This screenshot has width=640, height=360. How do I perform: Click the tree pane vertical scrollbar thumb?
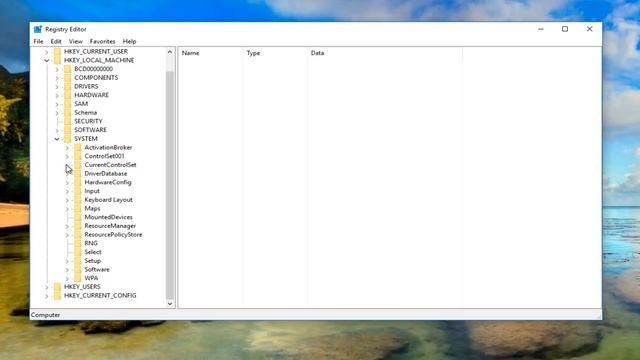pos(170,186)
